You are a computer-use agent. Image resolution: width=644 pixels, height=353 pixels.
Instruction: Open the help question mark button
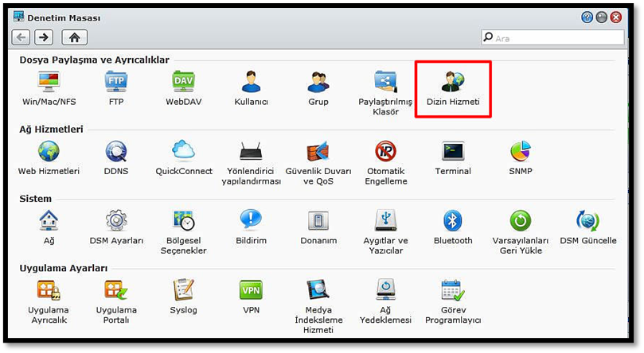coord(587,17)
